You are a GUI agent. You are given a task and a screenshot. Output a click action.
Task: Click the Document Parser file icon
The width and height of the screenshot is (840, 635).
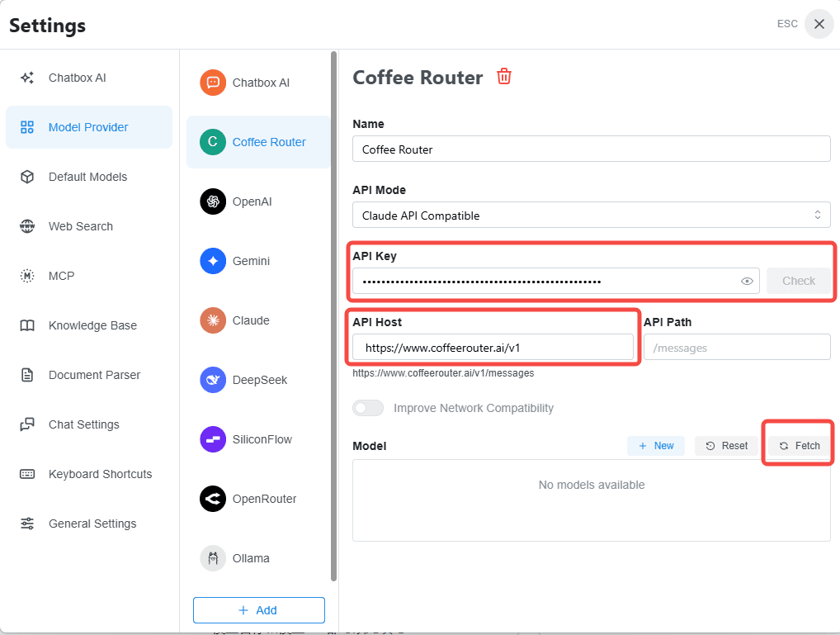point(27,375)
